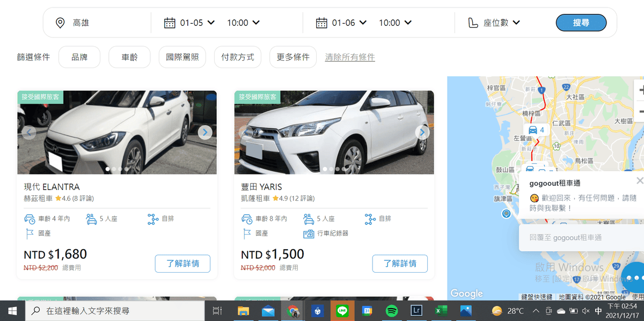Screen dimensions: 644x321
Task: Click the return date calendar icon
Action: click(x=321, y=23)
